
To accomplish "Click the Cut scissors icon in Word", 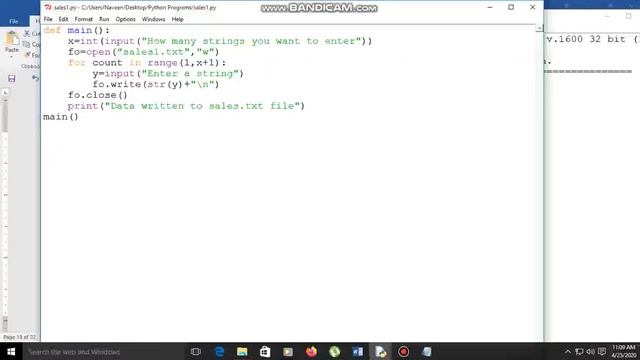I will pyautogui.click(x=27, y=33).
